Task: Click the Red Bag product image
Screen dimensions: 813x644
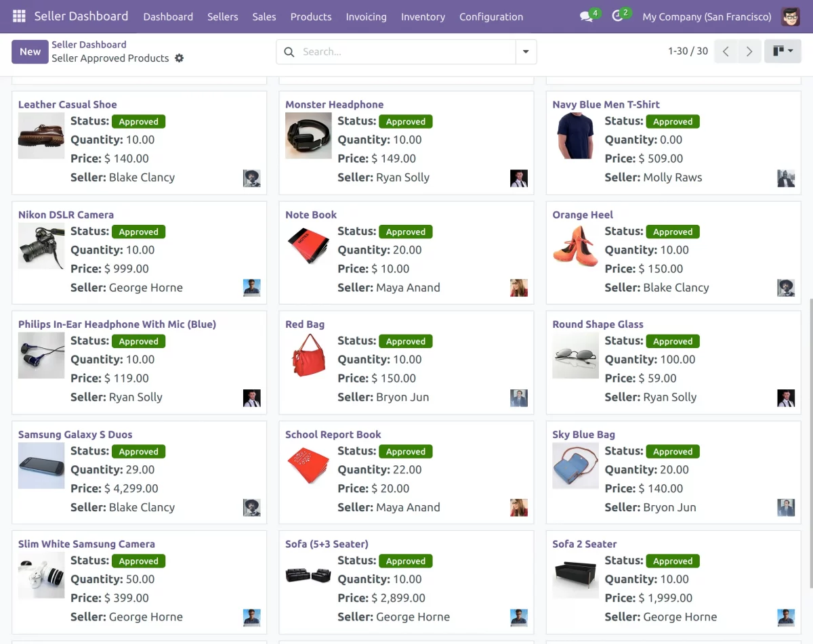Action: [x=308, y=356]
